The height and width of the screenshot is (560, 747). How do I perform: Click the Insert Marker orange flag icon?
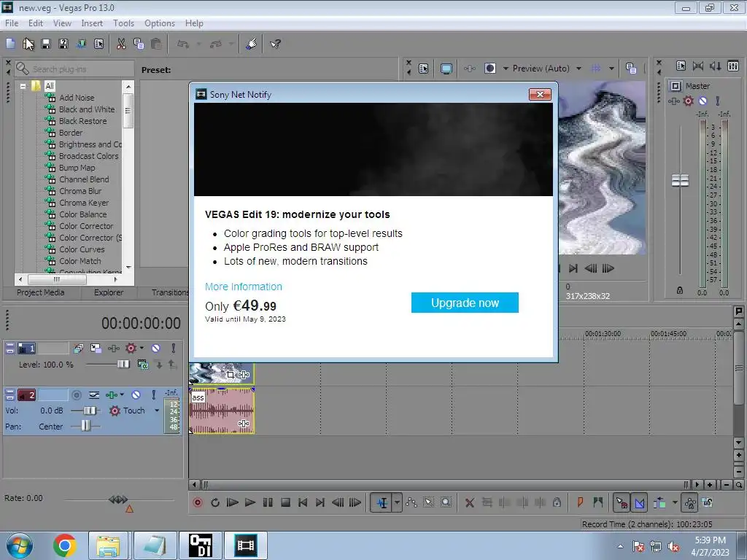click(580, 502)
